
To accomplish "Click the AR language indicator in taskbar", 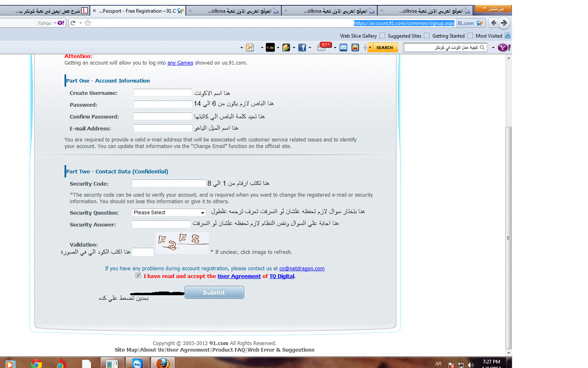I will point(438,364).
